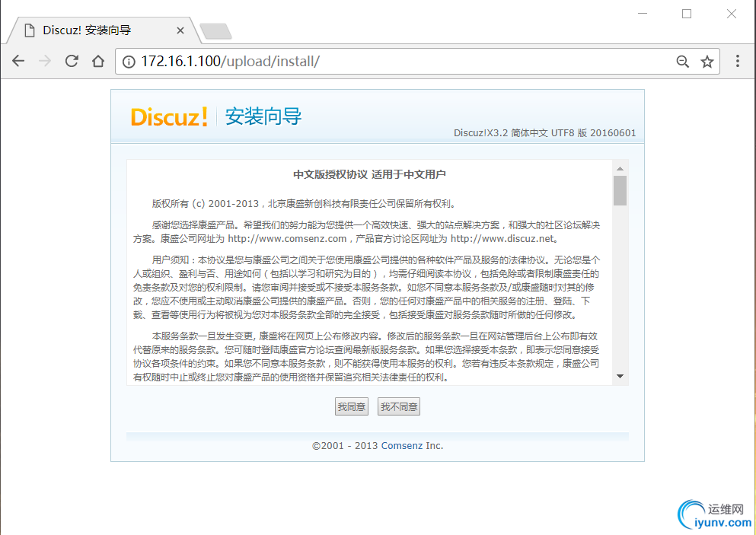The image size is (756, 535).
Task: Click the 我不同意 button
Action: point(399,407)
